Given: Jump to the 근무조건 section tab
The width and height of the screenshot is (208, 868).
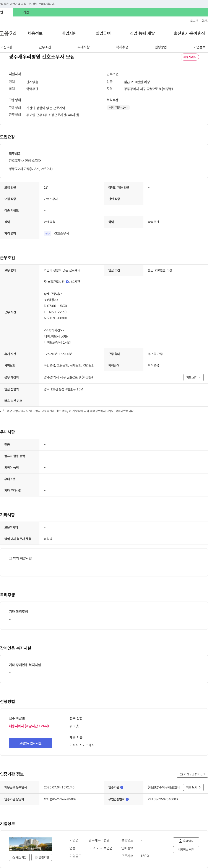Looking at the screenshot, I should point(45,47).
